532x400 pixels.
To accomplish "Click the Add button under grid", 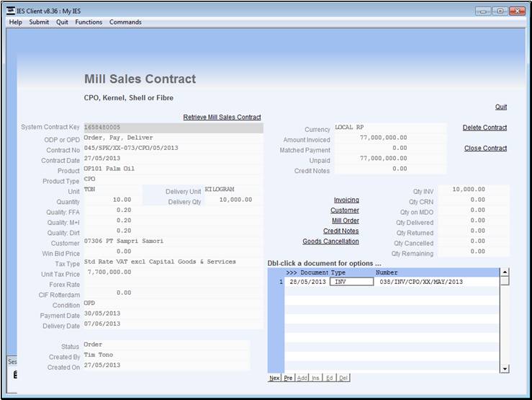I will tap(302, 378).
